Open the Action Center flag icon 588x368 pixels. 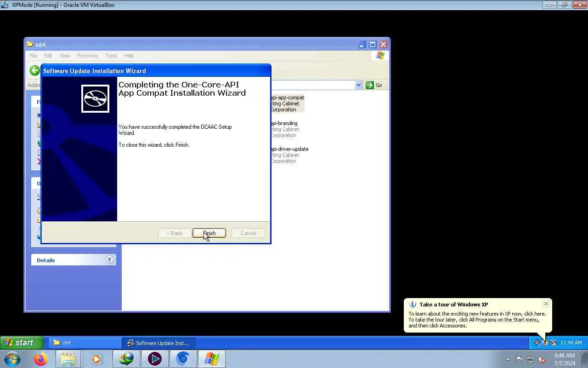coord(519,359)
